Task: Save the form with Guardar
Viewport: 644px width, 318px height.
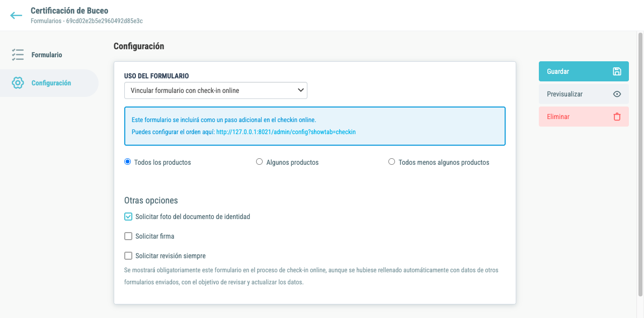Action: click(584, 71)
